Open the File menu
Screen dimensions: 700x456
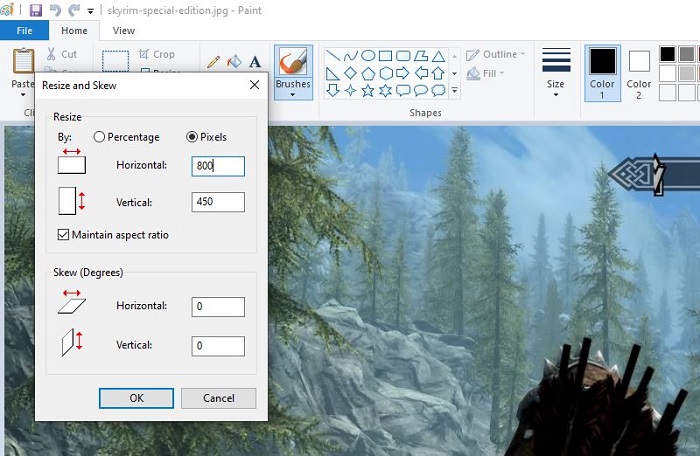tap(24, 30)
